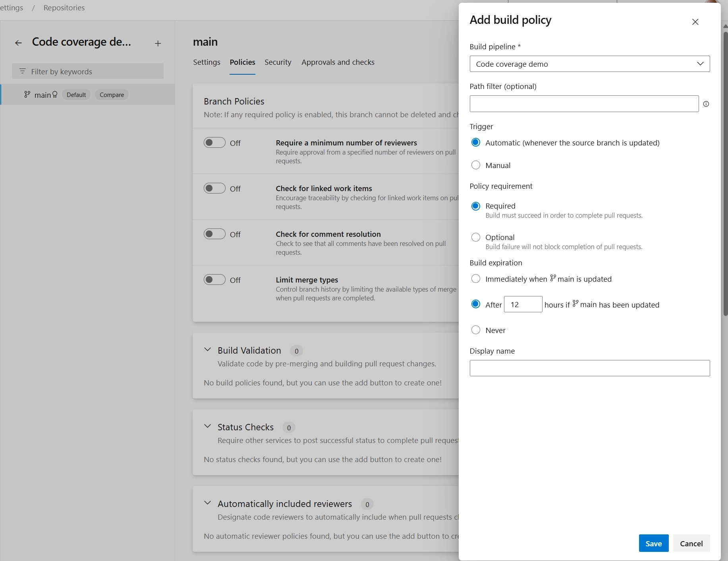Close the Add build policy panel
The height and width of the screenshot is (561, 728).
pos(695,22)
